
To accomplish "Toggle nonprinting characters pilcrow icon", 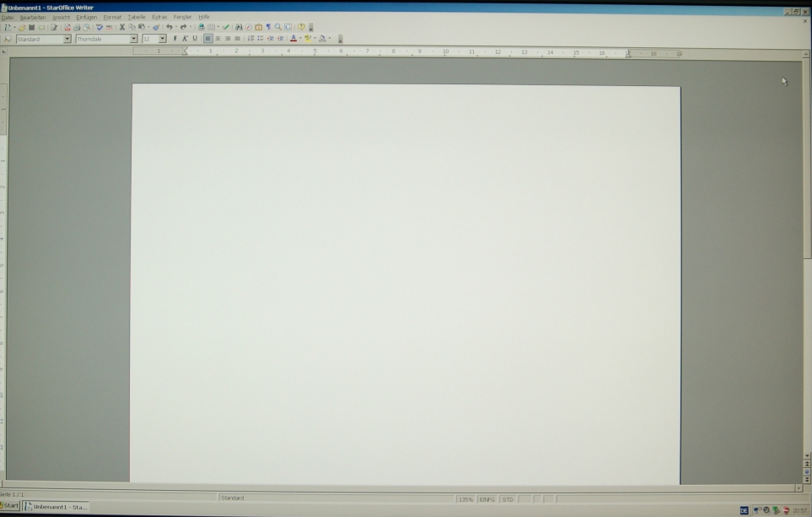I will tap(268, 28).
